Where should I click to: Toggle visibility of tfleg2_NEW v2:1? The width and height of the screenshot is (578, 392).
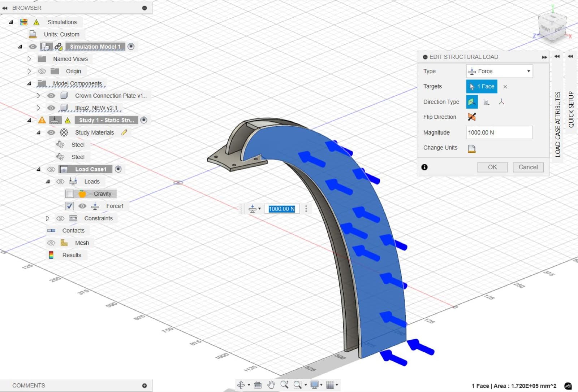51,108
